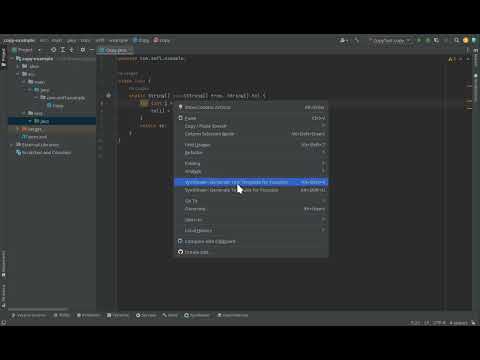This screenshot has width=480, height=360.
Task: Open the Build tool window button
Action: 170,315
